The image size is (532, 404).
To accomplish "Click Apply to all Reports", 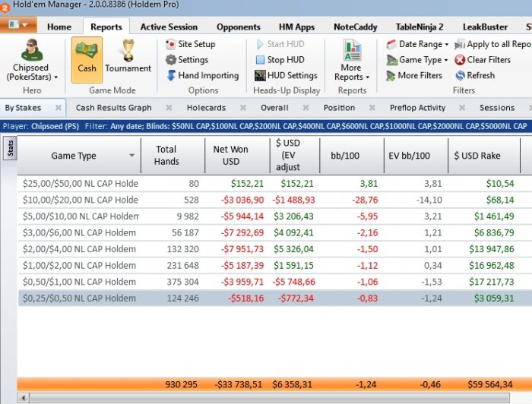I will (493, 44).
